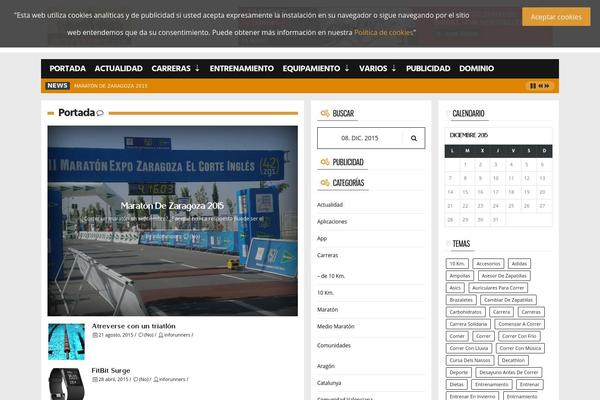Open the ACTUALIDAD menu item
The image size is (600, 400).
point(119,69)
